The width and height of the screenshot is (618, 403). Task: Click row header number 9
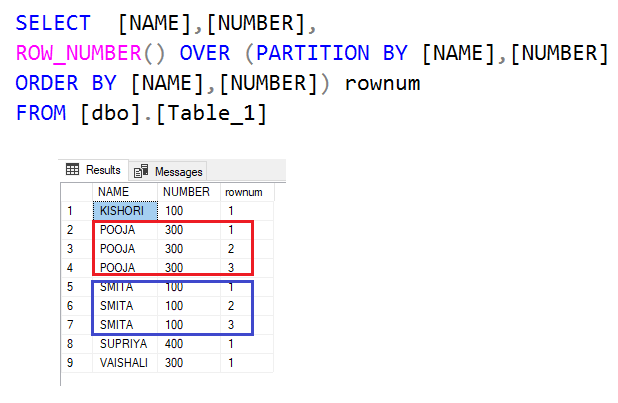click(x=77, y=363)
